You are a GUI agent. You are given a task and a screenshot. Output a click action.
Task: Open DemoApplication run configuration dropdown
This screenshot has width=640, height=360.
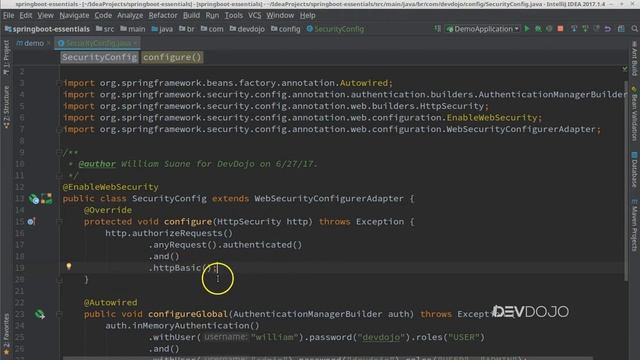click(483, 29)
